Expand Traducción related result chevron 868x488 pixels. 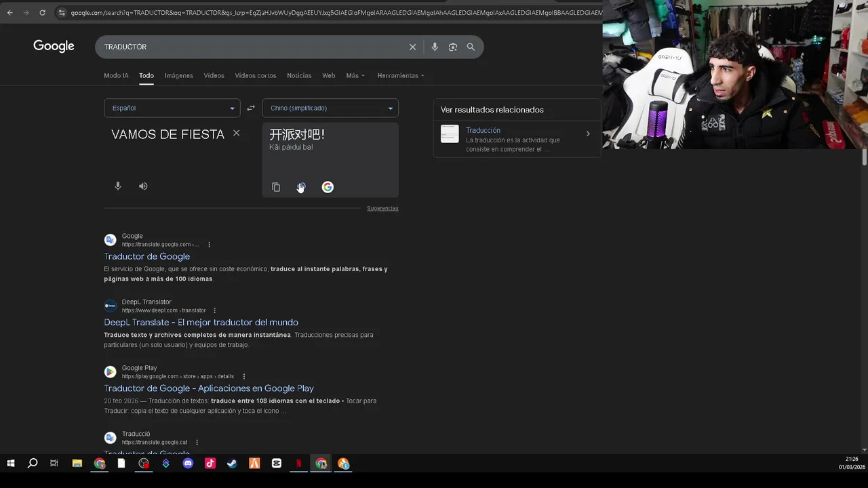point(588,134)
